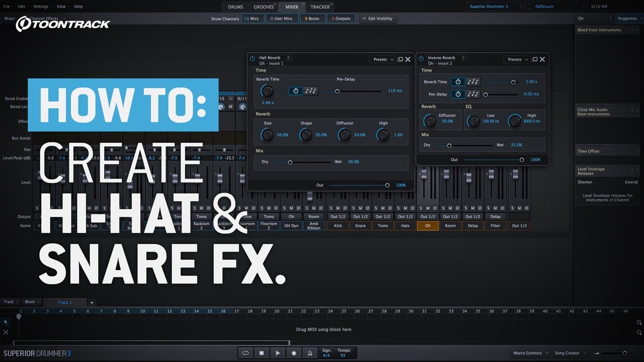
Task: Detach the Hall Reverb window with the pop-out icon
Action: pos(400,59)
